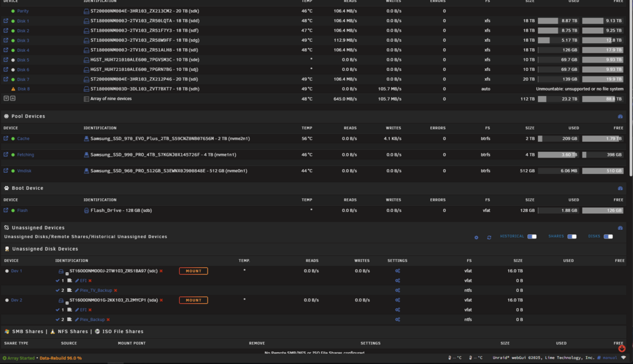
Task: Click Disk 3 free space bar 12.8 TB
Action: click(603, 40)
